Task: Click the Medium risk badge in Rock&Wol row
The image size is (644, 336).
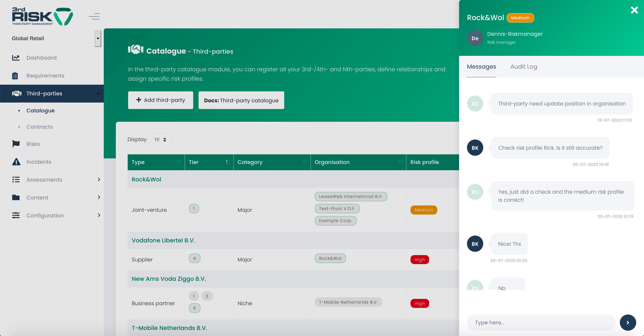Action: click(424, 210)
